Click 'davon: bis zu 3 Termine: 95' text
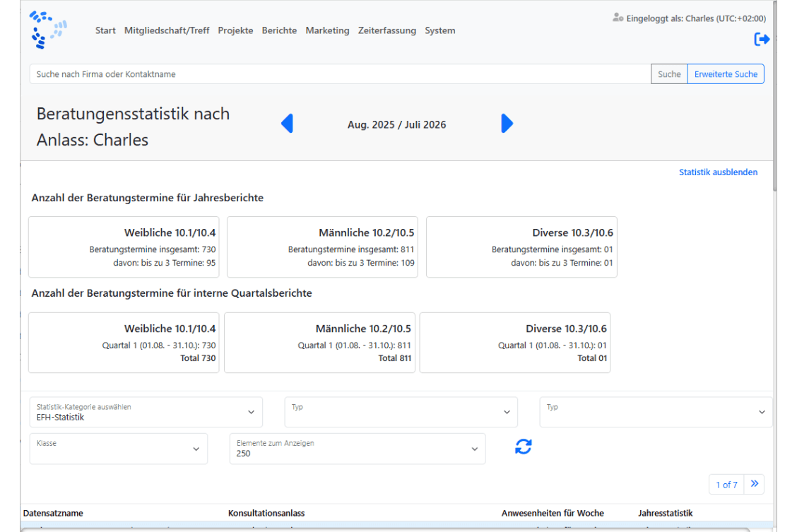The height and width of the screenshot is (532, 797). 164,263
